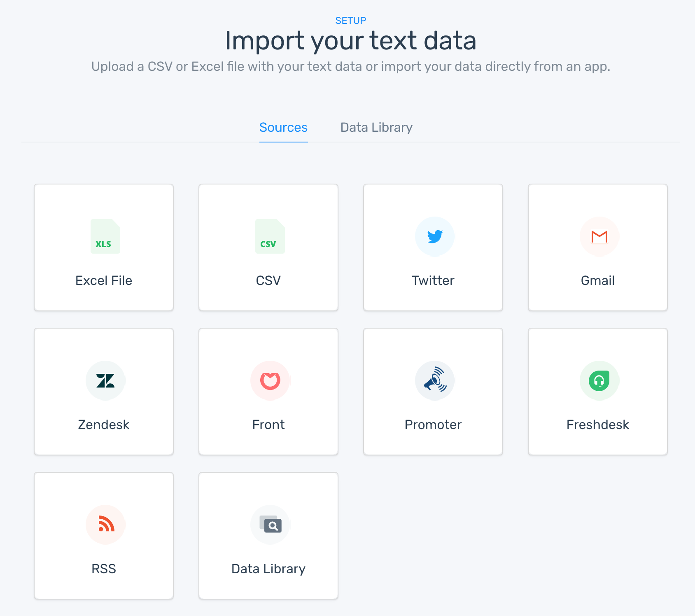Select the Twitter bird icon
This screenshot has height=616, width=695.
point(435,236)
